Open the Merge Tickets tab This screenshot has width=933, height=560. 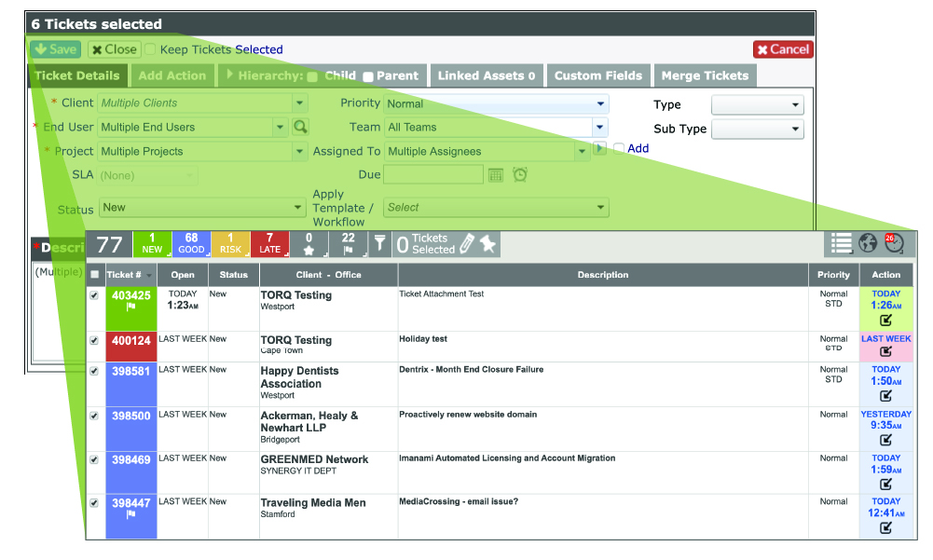[704, 75]
